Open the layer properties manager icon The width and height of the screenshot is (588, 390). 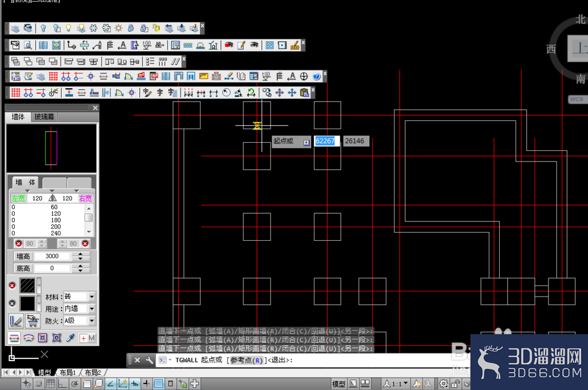pyautogui.click(x=15, y=28)
